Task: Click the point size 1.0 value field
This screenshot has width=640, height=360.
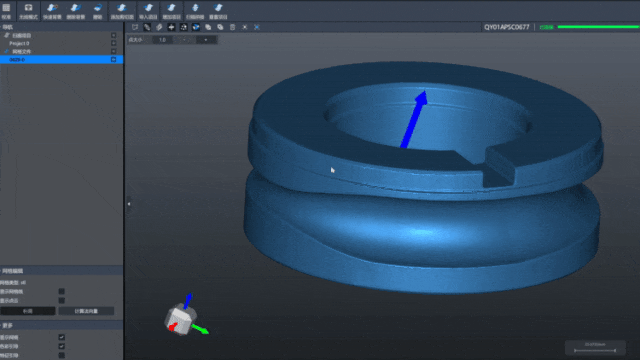Action: click(162, 40)
